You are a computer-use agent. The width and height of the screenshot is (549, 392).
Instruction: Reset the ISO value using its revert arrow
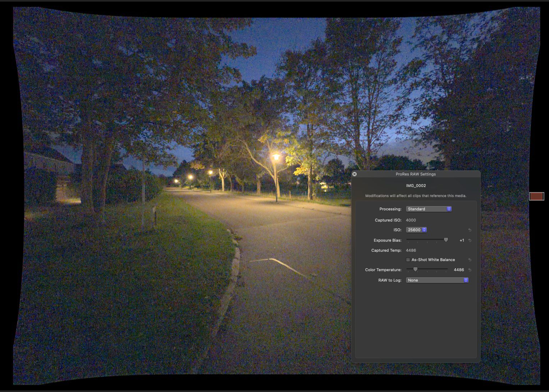click(470, 229)
